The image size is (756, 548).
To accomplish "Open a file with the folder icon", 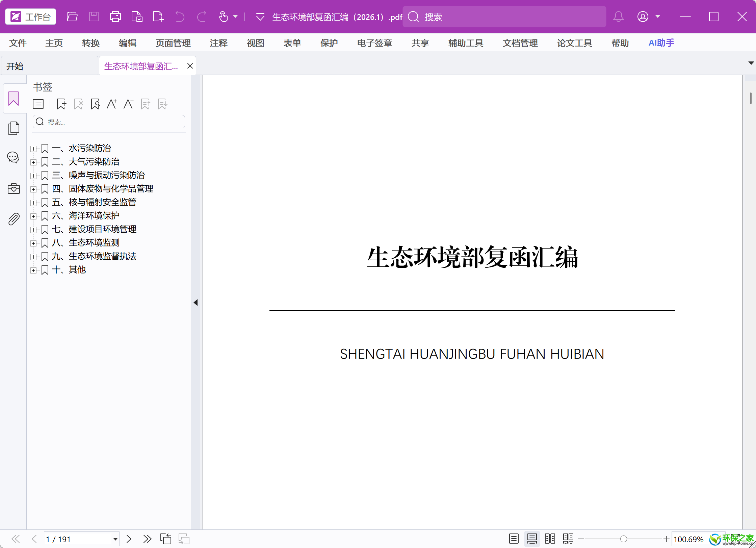I will (72, 17).
